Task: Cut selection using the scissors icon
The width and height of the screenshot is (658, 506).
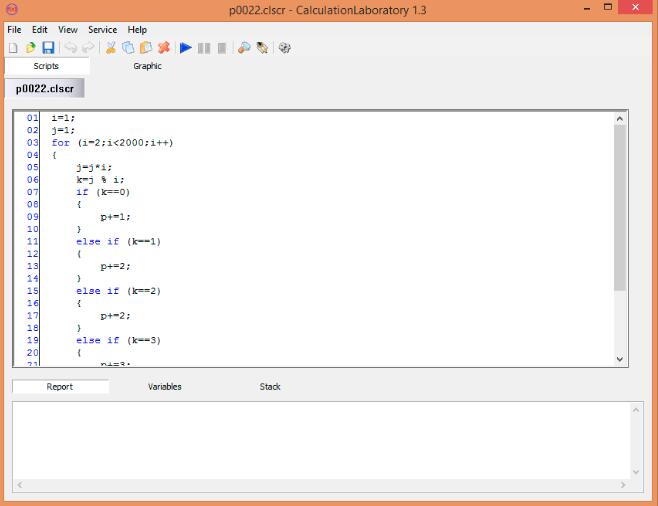Action: pos(111,48)
